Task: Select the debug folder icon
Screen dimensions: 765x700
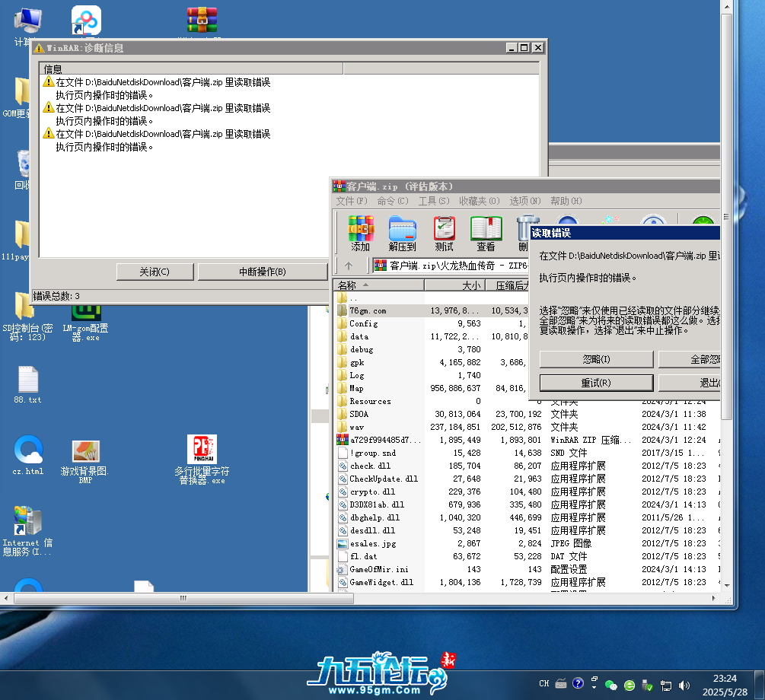Action: (x=342, y=349)
